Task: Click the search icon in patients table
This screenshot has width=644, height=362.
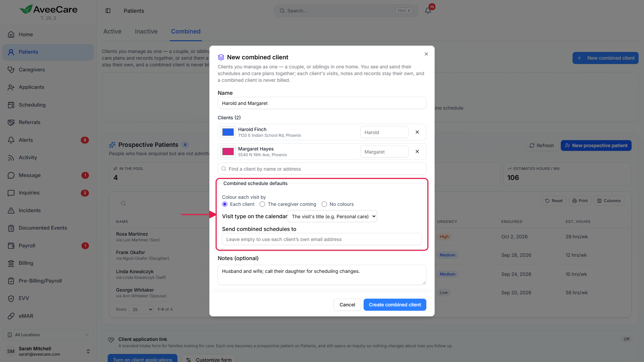Action: [123, 203]
